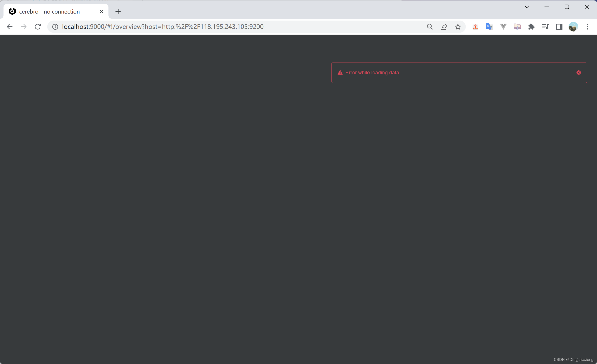Open the Google Translate extension
The width and height of the screenshot is (597, 364).
pyautogui.click(x=489, y=27)
